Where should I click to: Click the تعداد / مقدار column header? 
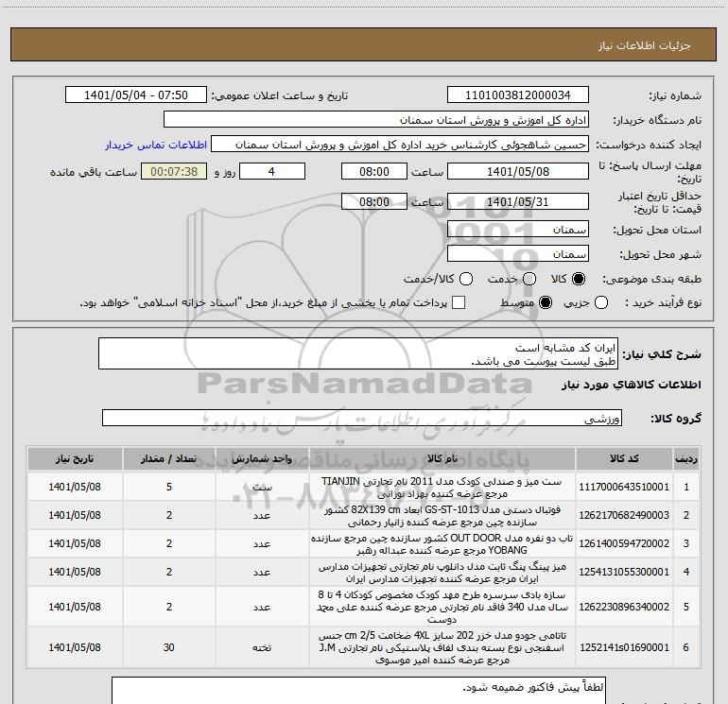[169, 459]
